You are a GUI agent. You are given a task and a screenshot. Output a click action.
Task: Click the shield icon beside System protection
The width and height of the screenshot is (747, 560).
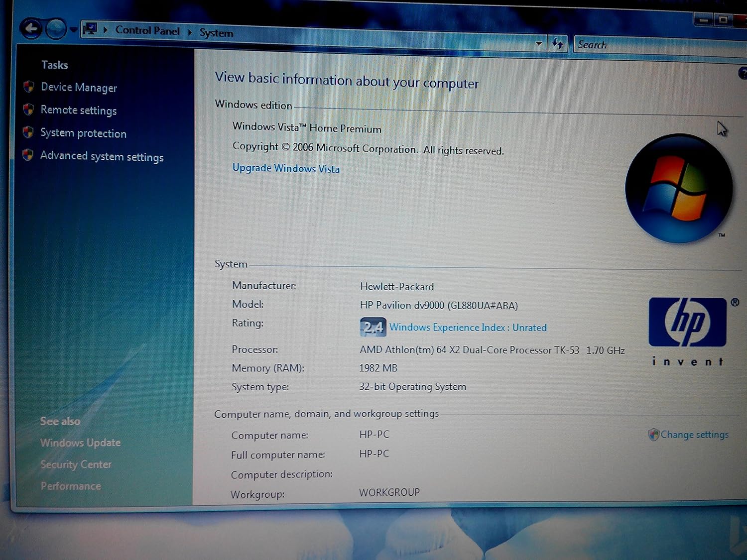tap(28, 132)
